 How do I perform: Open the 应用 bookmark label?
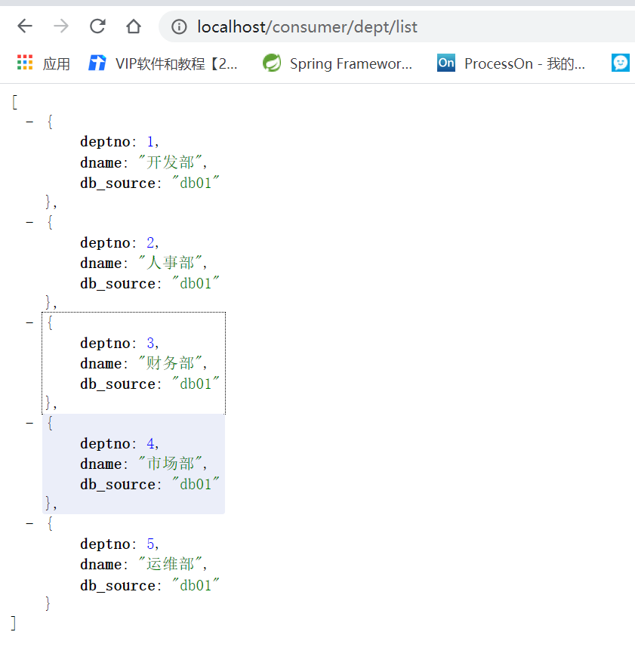[56, 64]
